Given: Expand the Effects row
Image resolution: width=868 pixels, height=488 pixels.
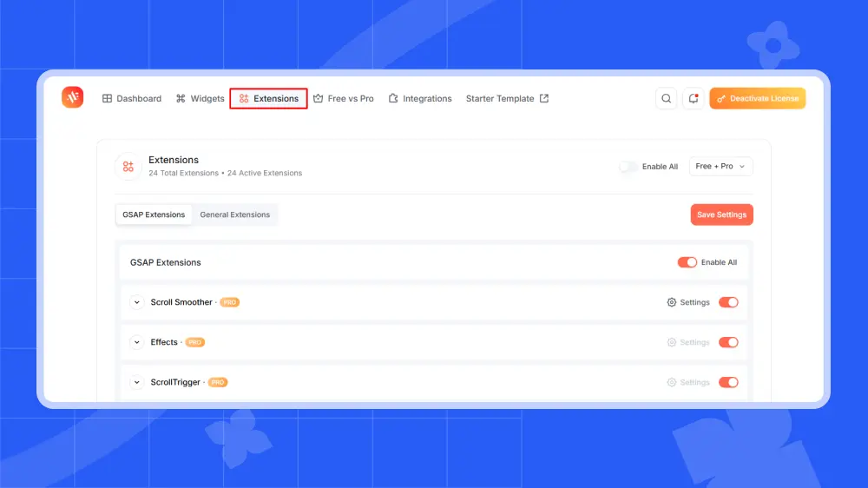Looking at the screenshot, I should pos(137,342).
